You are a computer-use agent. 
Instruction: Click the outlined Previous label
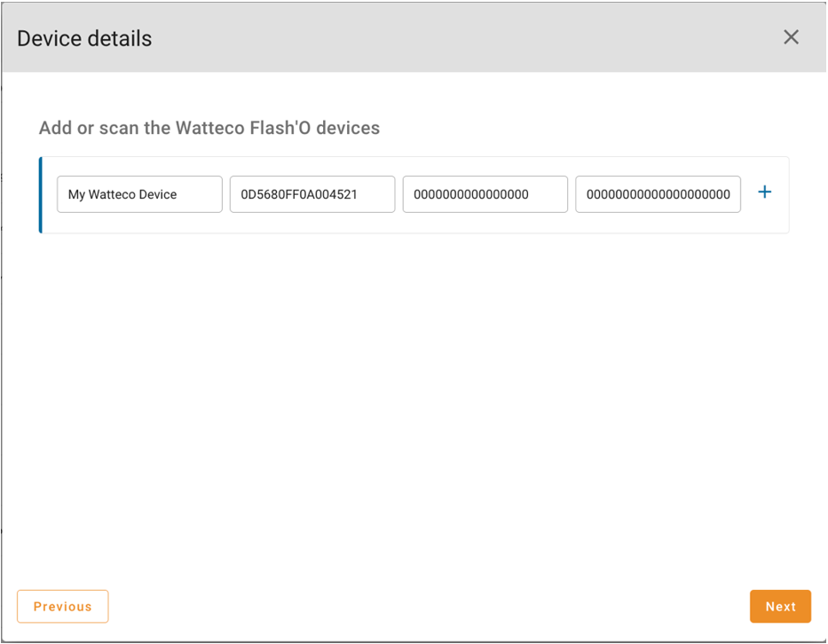pos(63,607)
